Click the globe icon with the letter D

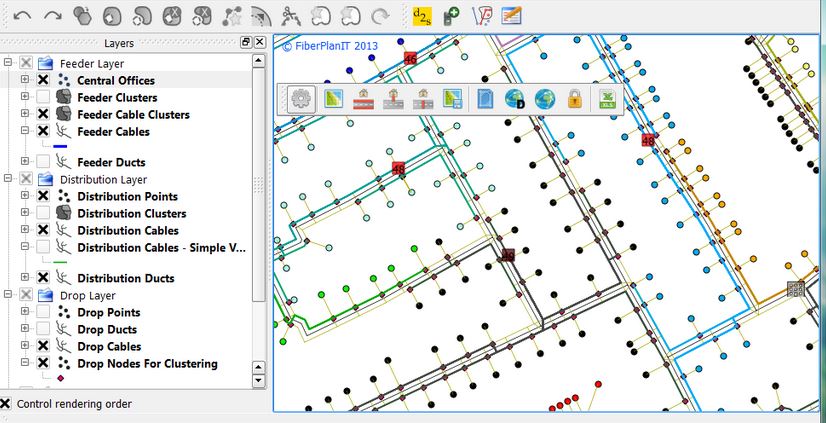click(x=515, y=99)
